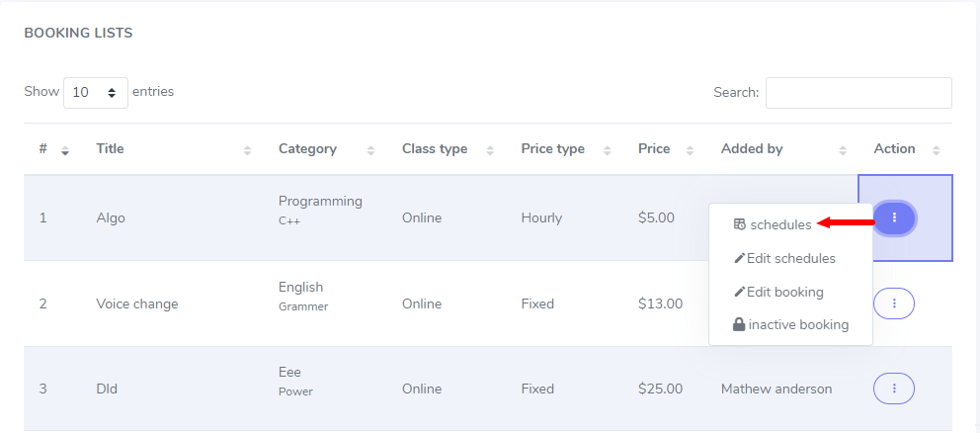
Task: Open the three-dot action menu for Dld
Action: 894,389
